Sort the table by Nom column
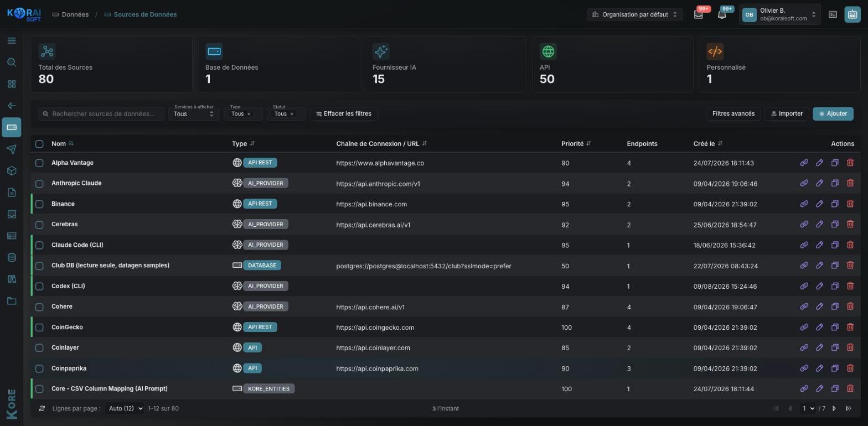 (63, 144)
